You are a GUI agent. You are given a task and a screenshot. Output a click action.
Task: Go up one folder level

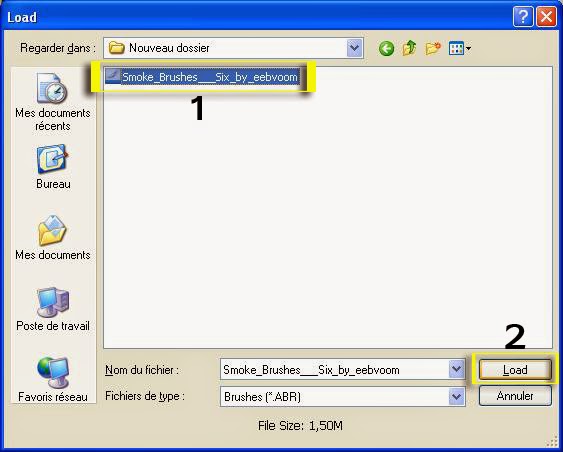tap(409, 48)
